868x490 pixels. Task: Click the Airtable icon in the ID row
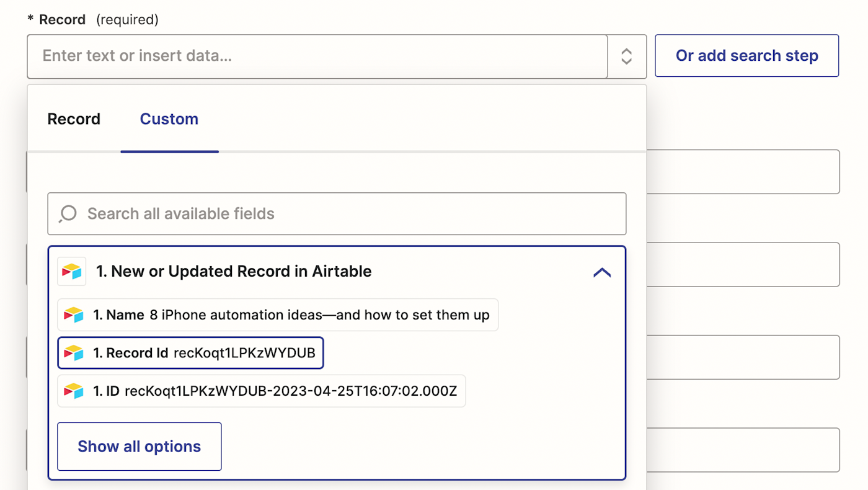74,391
